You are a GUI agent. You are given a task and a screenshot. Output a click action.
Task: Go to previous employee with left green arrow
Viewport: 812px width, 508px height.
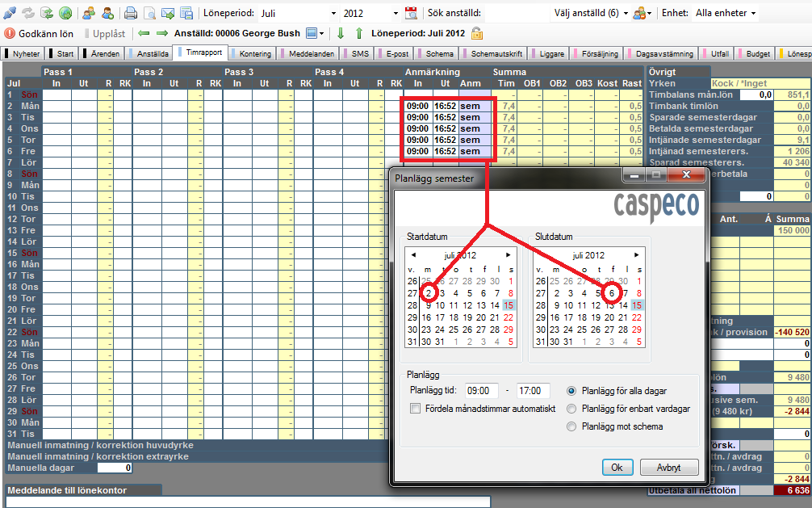pos(144,34)
